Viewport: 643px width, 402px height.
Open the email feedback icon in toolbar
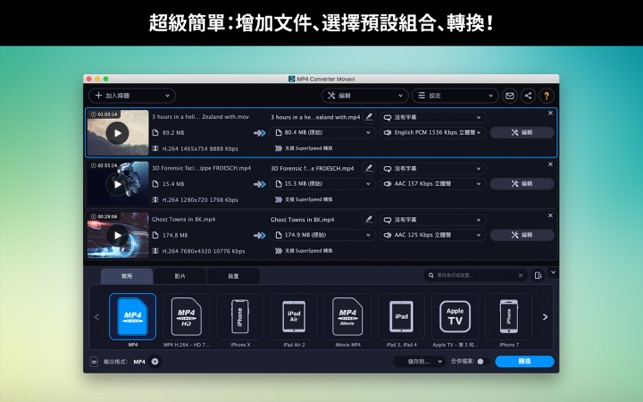(510, 96)
